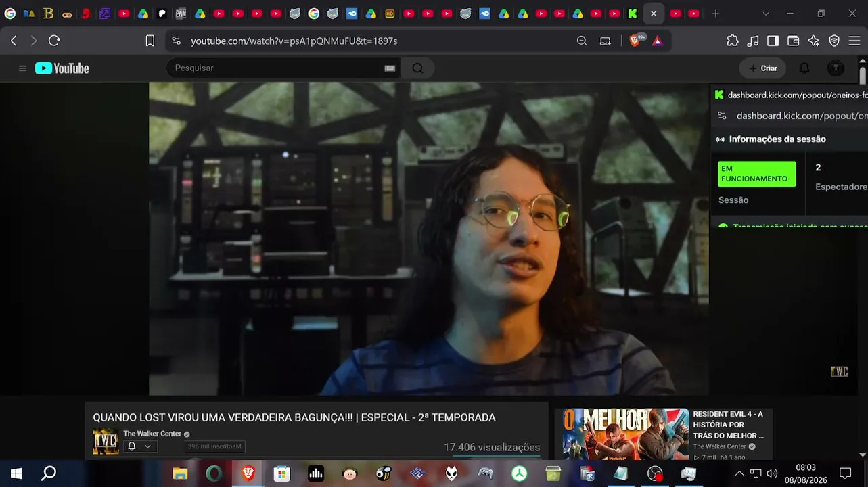Open The Walker Center channel name link
Viewport: 868px width, 487px height.
(x=152, y=434)
